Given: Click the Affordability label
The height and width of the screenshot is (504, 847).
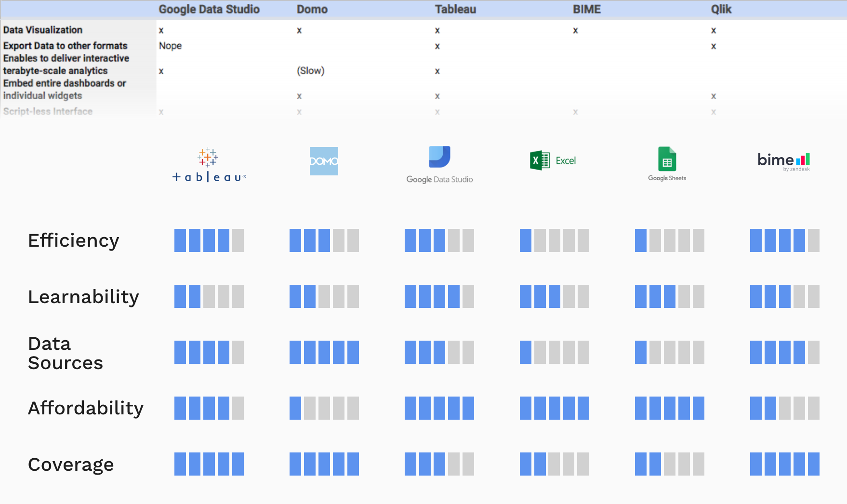Looking at the screenshot, I should click(86, 408).
